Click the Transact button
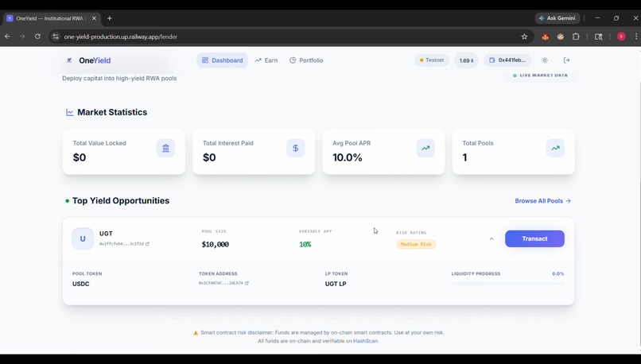Viewport: 641px width, 364px height. point(534,238)
